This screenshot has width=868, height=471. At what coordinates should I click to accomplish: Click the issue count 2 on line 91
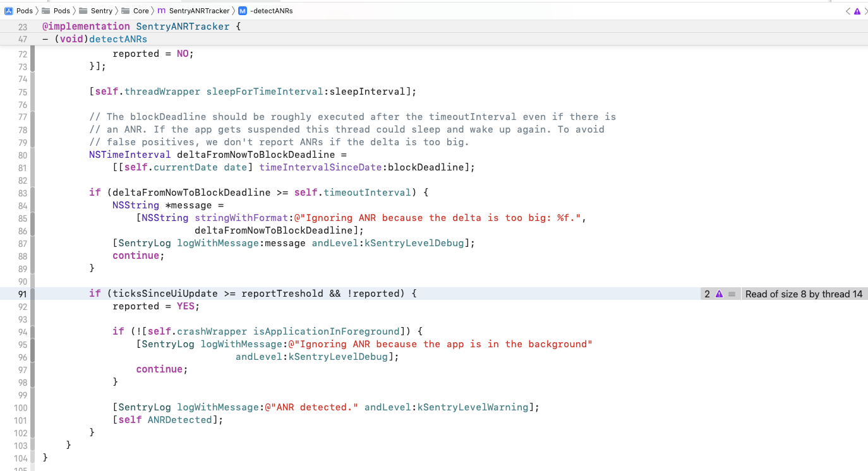coord(708,294)
